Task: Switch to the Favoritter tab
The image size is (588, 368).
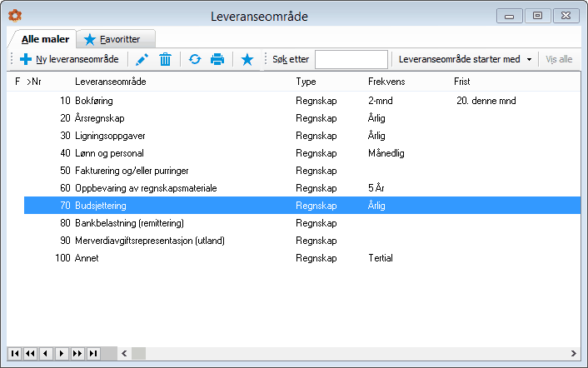Action: point(116,39)
